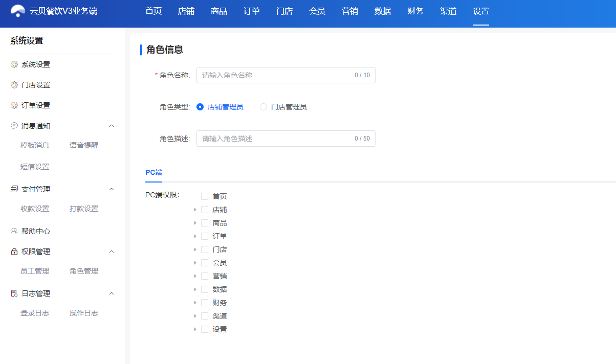Viewport: 616px width, 364px height.
Task: Check the 营销 permission checkbox
Action: (x=205, y=276)
